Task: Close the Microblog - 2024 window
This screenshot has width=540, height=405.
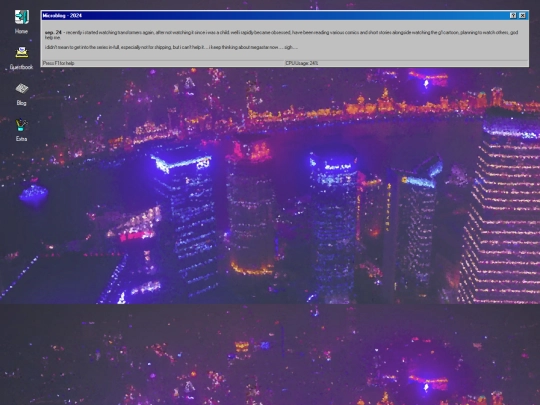Action: pyautogui.click(x=522, y=15)
